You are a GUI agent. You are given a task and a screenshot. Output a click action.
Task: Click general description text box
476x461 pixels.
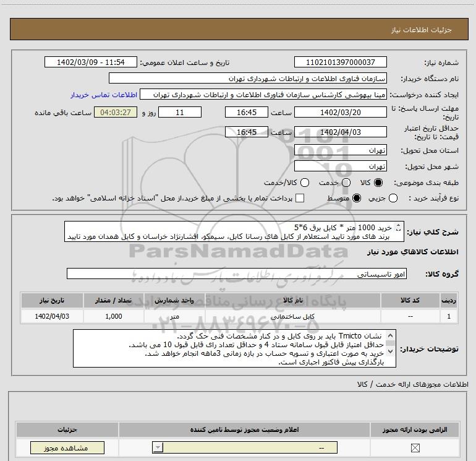pos(234,231)
